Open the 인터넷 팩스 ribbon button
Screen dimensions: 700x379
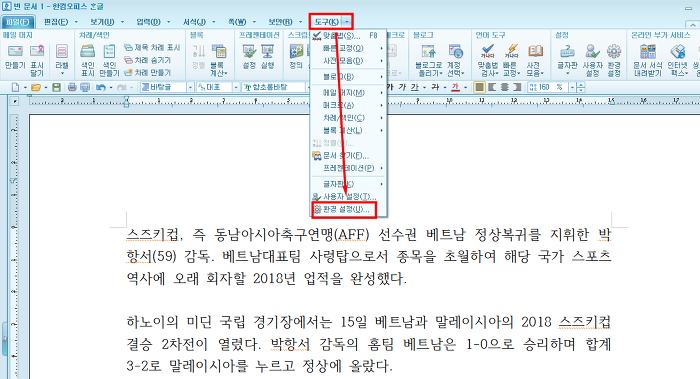click(x=678, y=60)
